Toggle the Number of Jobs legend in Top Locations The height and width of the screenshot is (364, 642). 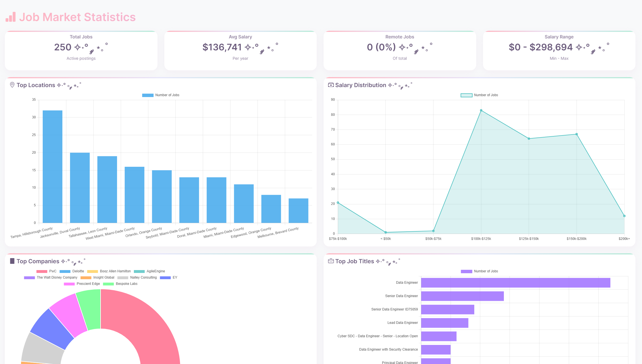pos(161,95)
